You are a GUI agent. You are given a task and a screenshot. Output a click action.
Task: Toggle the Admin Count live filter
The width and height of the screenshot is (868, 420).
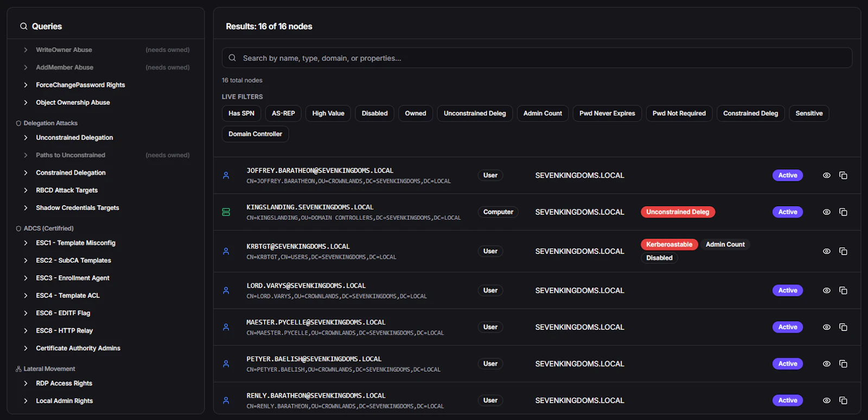coord(542,113)
